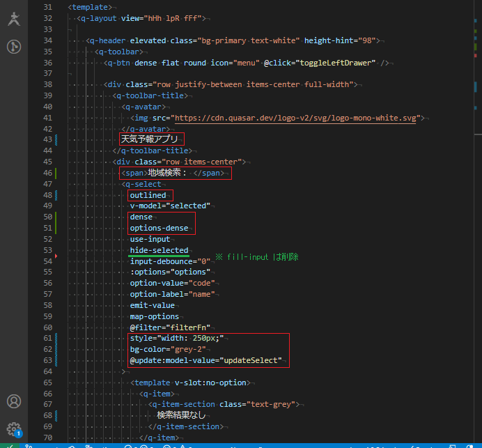Click the opening q-select tag
The image size is (482, 448).
pyautogui.click(x=141, y=184)
